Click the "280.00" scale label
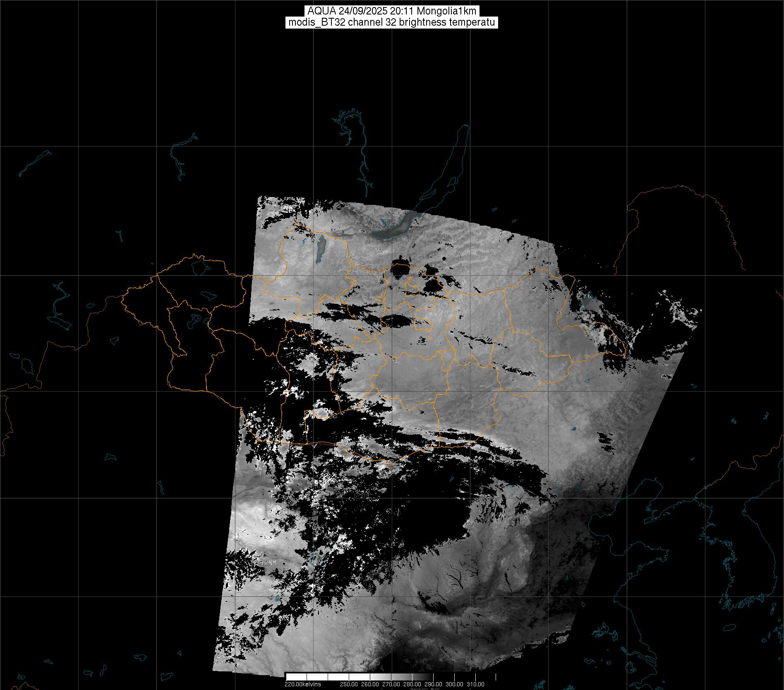784x690 pixels. click(413, 684)
